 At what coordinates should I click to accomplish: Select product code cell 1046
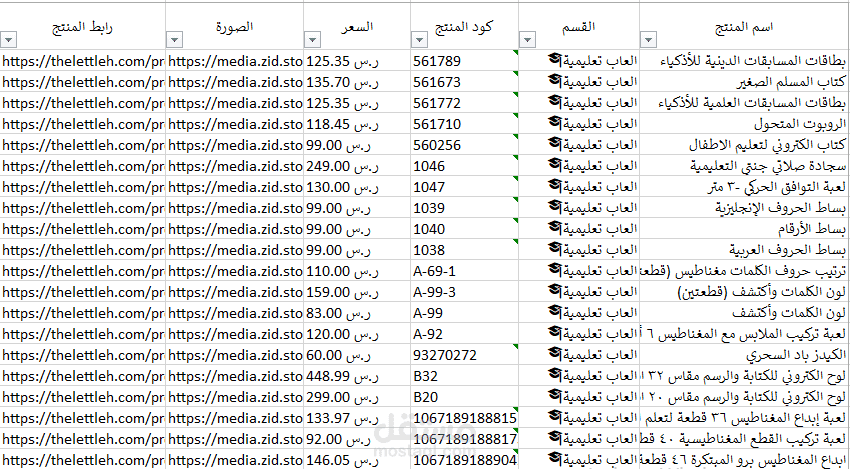[x=465, y=166]
